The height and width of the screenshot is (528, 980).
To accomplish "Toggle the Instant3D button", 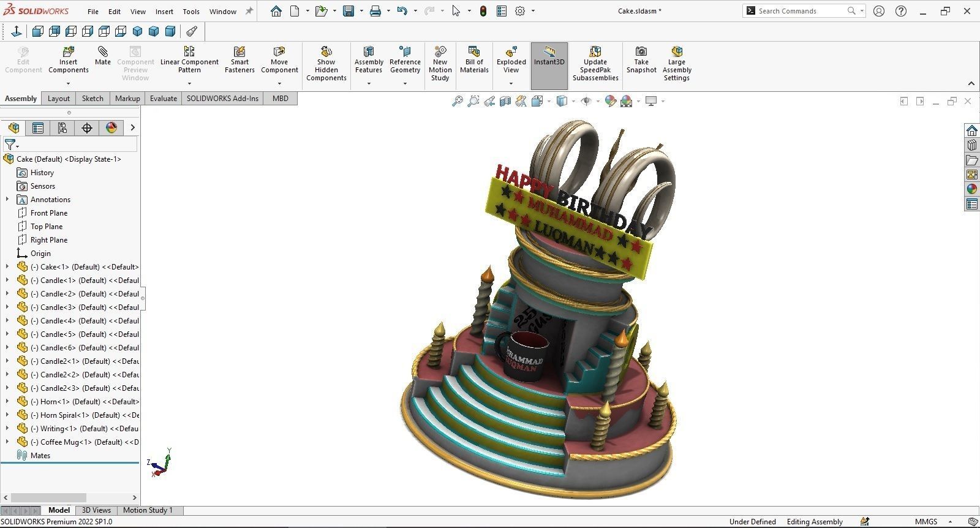I will pyautogui.click(x=549, y=66).
